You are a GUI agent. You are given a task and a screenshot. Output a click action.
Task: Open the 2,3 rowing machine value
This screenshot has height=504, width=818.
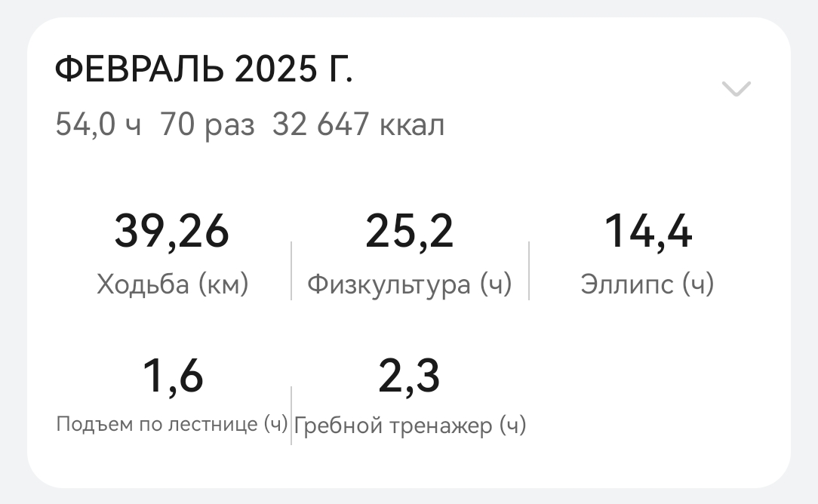(409, 376)
